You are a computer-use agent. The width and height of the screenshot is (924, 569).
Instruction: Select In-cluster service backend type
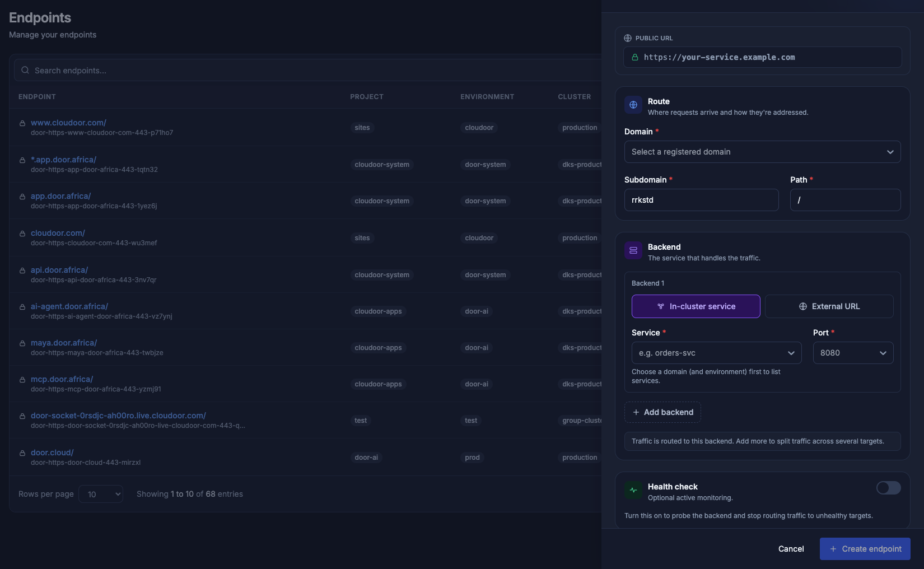[696, 306]
